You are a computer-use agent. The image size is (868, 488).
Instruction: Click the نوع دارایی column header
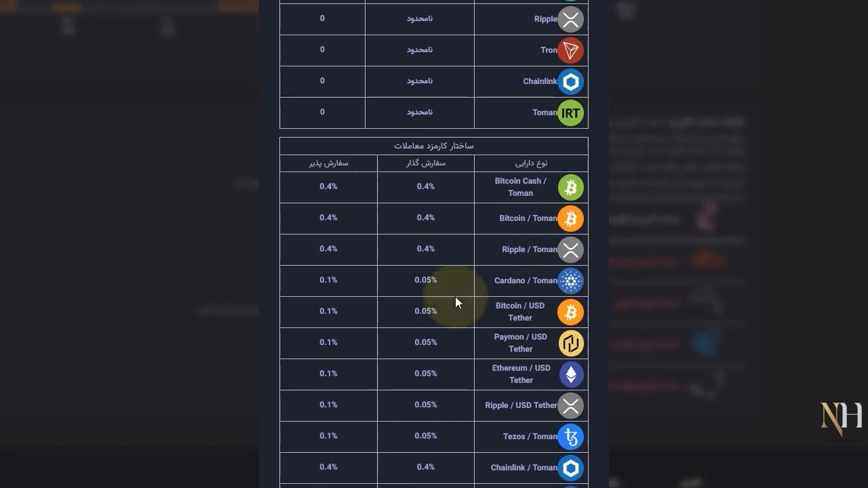tap(531, 163)
